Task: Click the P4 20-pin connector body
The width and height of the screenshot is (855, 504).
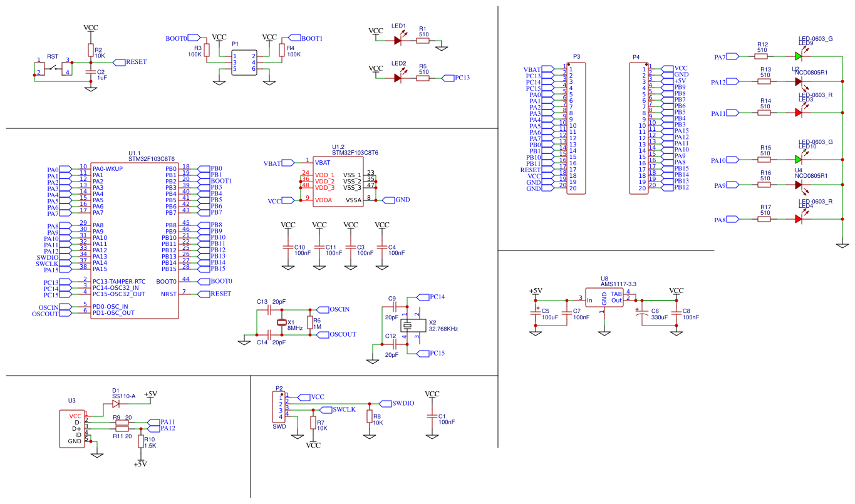Action: [639, 128]
